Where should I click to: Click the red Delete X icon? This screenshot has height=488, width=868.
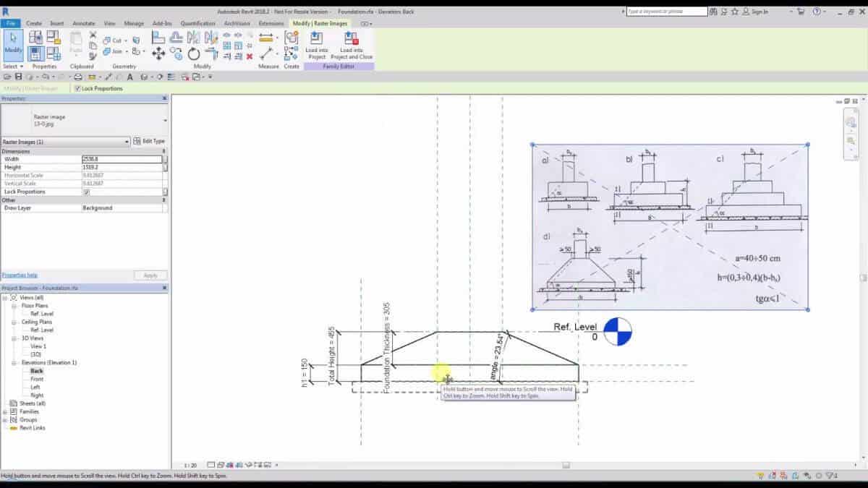click(x=250, y=56)
